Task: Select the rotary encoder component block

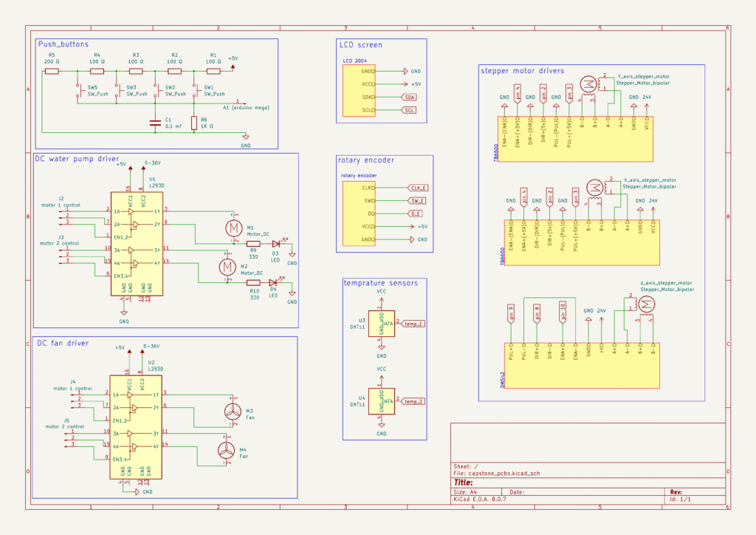Action: [x=358, y=214]
